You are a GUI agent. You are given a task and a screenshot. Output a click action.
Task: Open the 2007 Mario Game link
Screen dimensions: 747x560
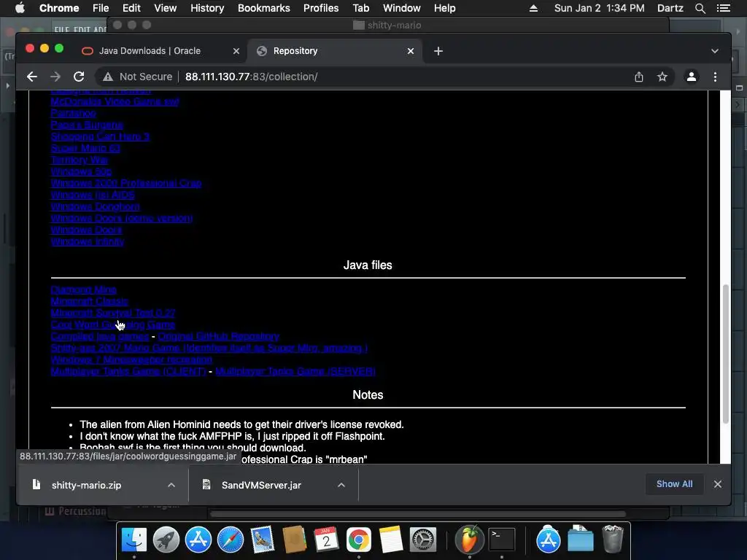[209, 348]
